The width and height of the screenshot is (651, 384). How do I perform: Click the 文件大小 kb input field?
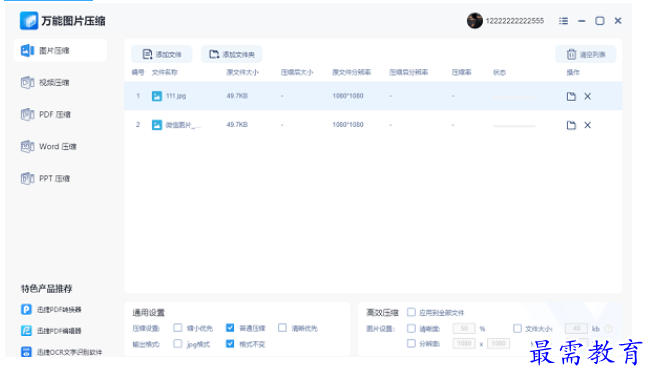coord(576,328)
